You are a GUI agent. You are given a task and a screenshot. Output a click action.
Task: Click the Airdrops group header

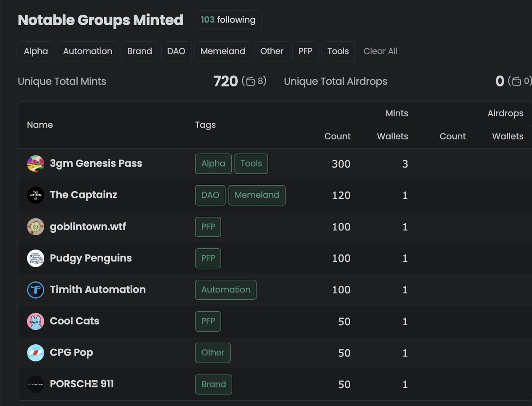coord(505,113)
